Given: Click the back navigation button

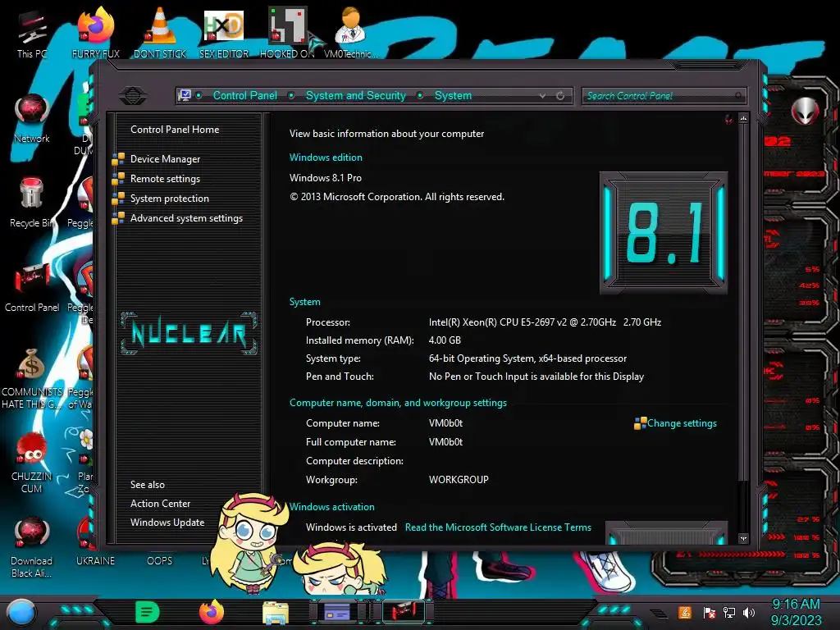Looking at the screenshot, I should (133, 96).
